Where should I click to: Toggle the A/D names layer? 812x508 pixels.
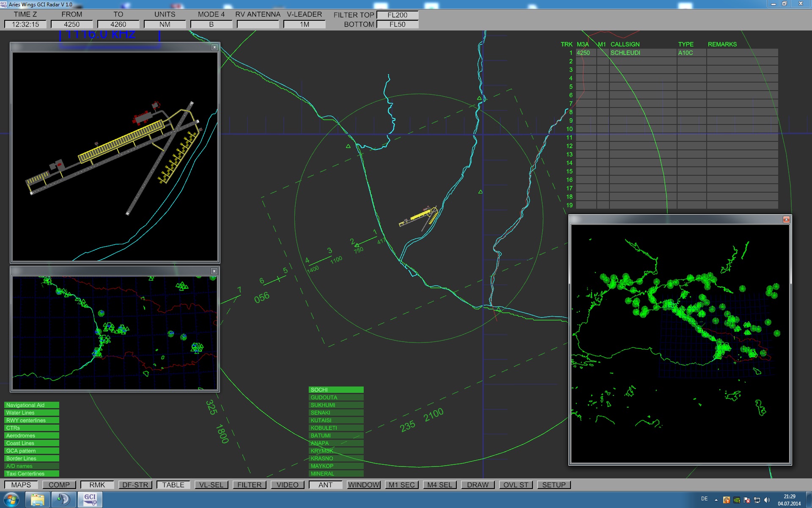pos(31,466)
